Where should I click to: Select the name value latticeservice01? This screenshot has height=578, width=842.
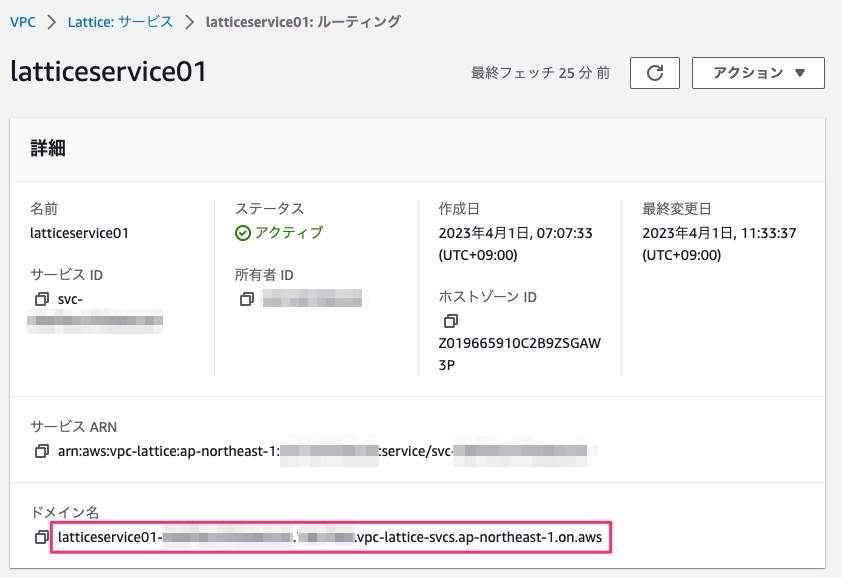click(79, 233)
